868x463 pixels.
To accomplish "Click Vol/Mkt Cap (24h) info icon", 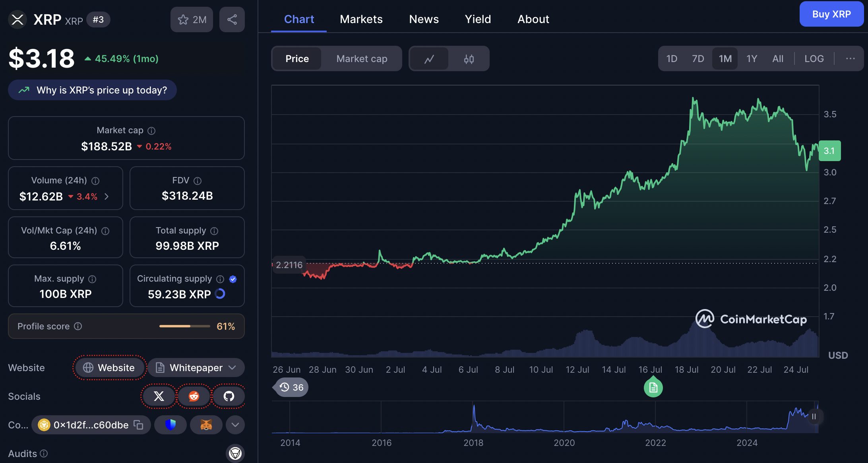I will click(105, 231).
